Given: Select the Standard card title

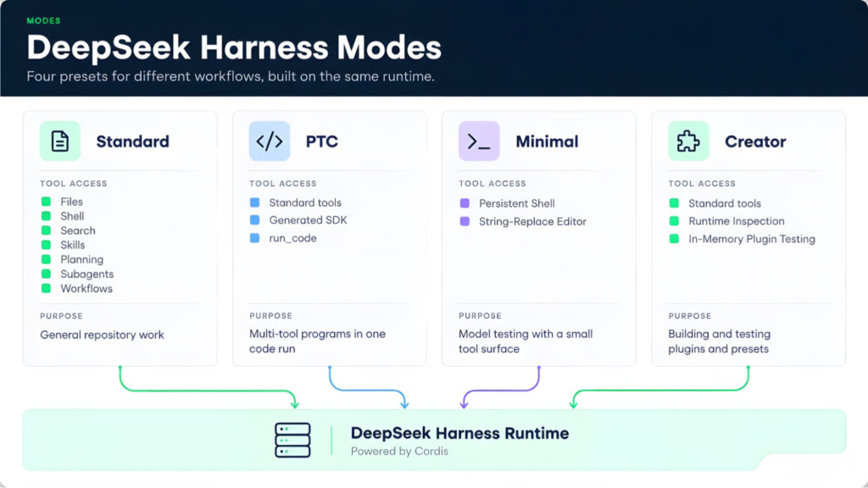Looking at the screenshot, I should (x=133, y=141).
